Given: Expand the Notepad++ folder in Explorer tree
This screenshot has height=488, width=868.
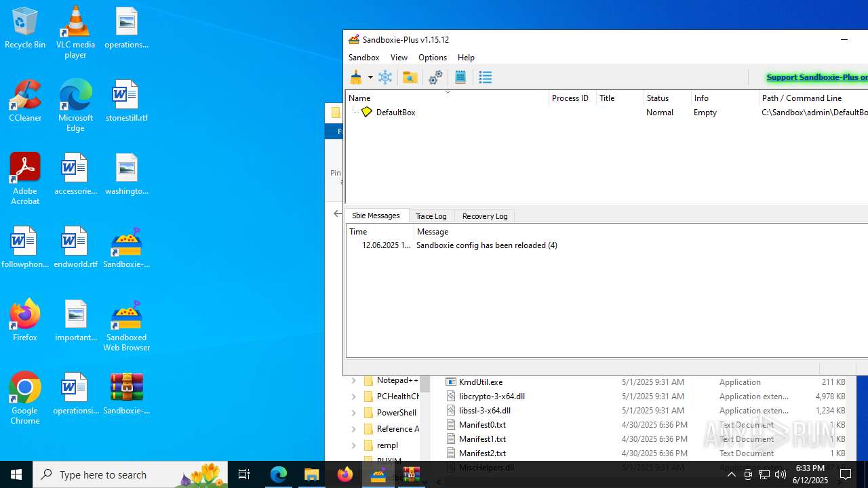Looking at the screenshot, I should (353, 381).
